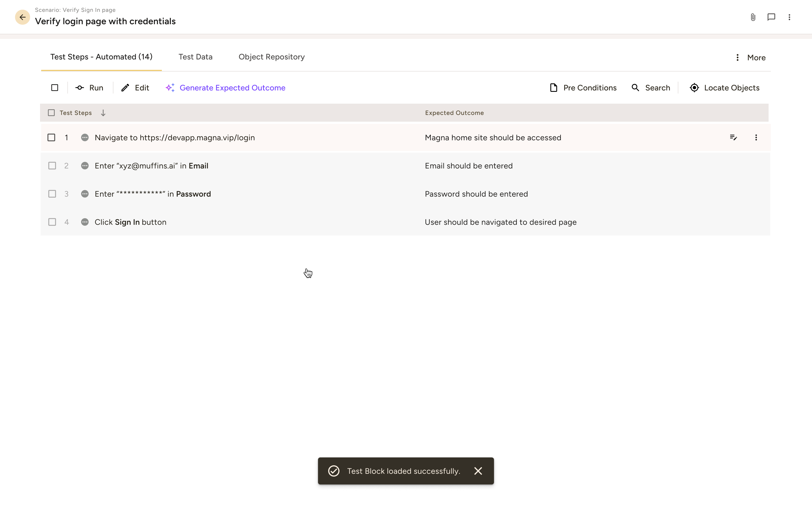The width and height of the screenshot is (812, 507).
Task: Open kebab menu next to More
Action: pyautogui.click(x=737, y=57)
